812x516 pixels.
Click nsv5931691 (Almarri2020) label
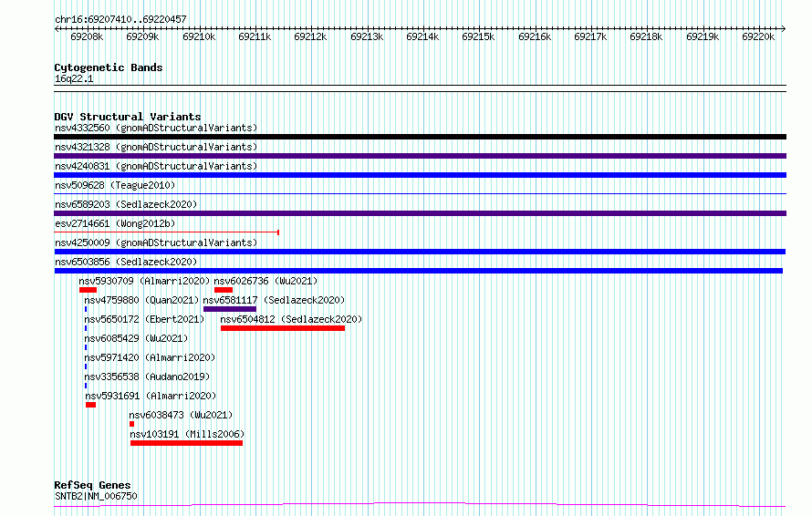coord(151,396)
